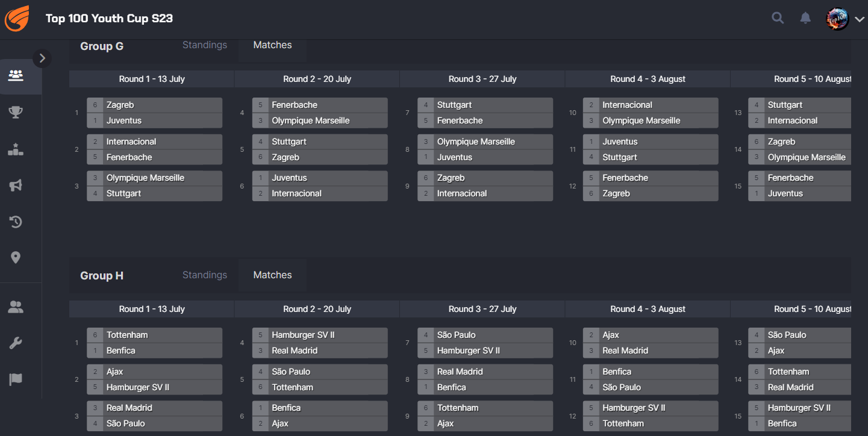Click the Group G Round 2 - 20 July header
Viewport: 868px width, 436px height.
click(317, 79)
